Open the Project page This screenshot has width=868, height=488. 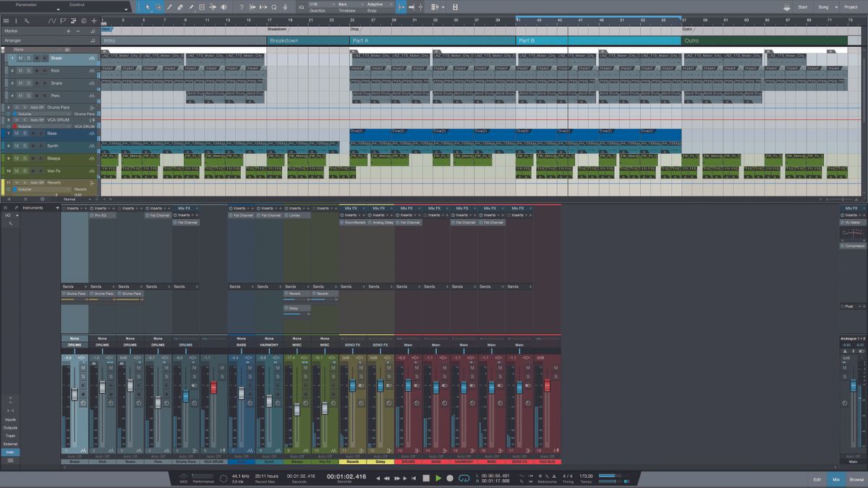pyautogui.click(x=851, y=5)
